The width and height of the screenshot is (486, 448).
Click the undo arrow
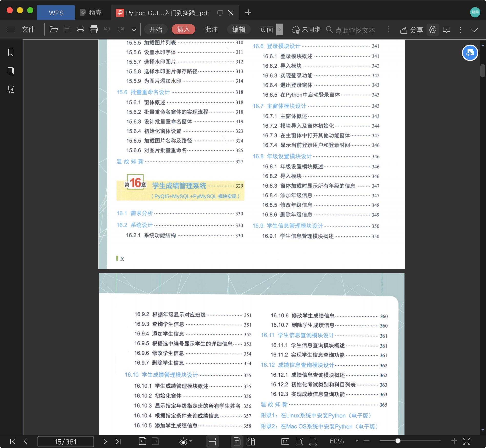(107, 29)
